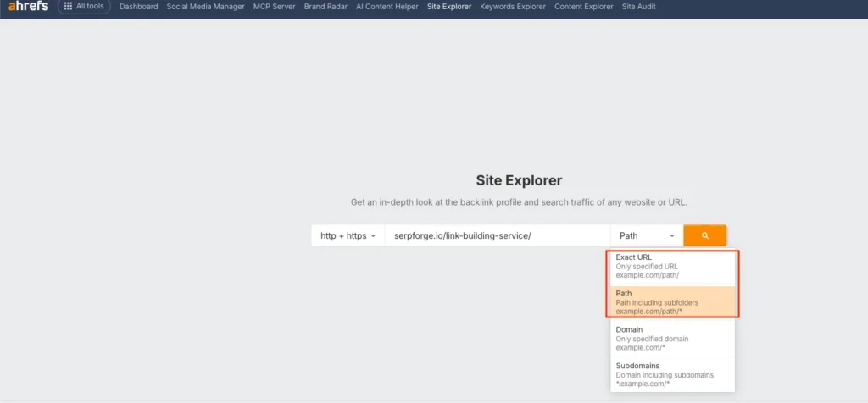Click the orange search magnifier button
868x403 pixels.
tap(704, 235)
